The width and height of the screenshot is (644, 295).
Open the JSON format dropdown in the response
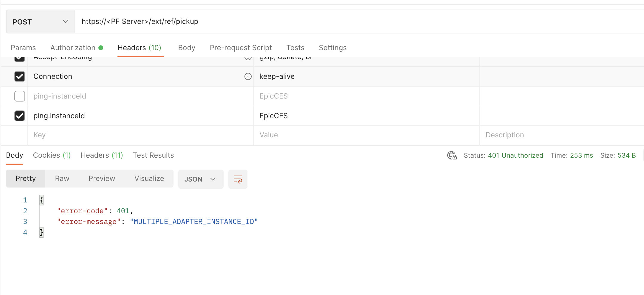200,179
